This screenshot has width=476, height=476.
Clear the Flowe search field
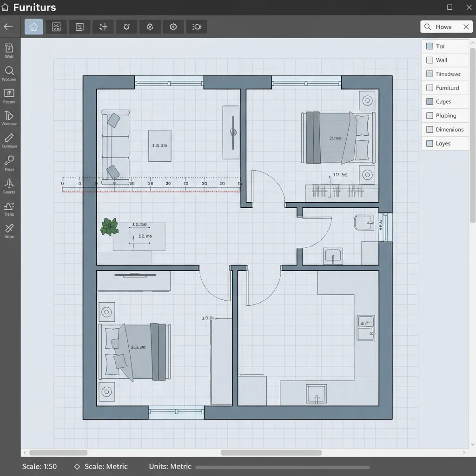(466, 26)
